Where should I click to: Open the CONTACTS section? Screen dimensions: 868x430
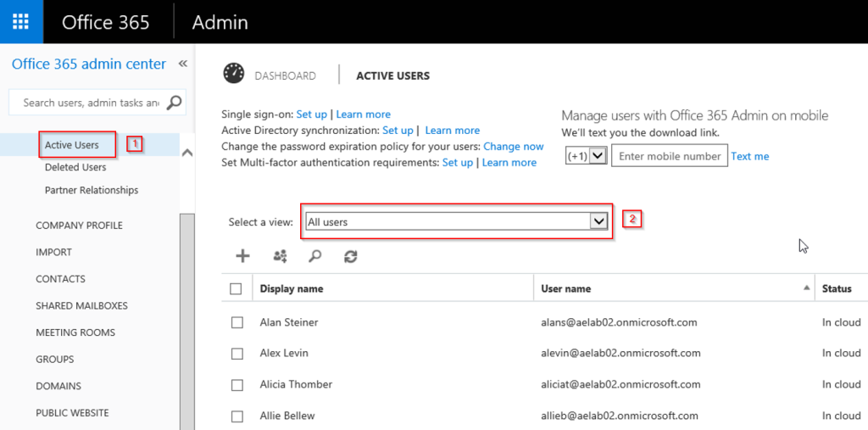click(60, 279)
